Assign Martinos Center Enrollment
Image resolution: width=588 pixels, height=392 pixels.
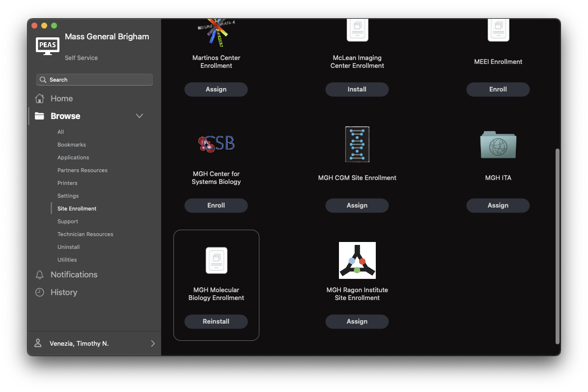(216, 90)
